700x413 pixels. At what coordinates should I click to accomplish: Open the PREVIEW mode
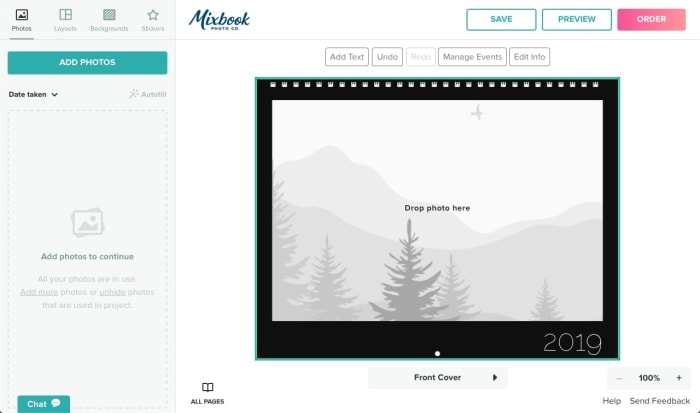point(576,19)
